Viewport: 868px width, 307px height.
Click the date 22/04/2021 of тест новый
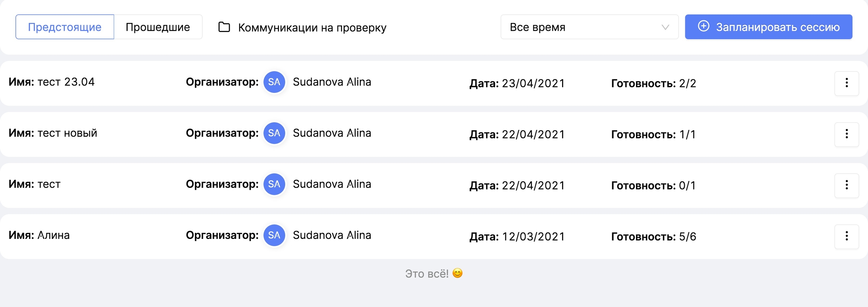tap(533, 135)
